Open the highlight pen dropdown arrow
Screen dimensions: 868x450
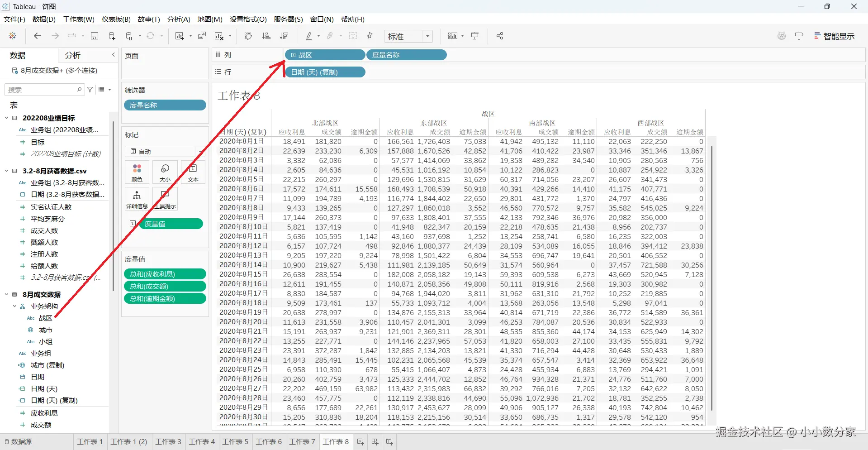click(319, 36)
